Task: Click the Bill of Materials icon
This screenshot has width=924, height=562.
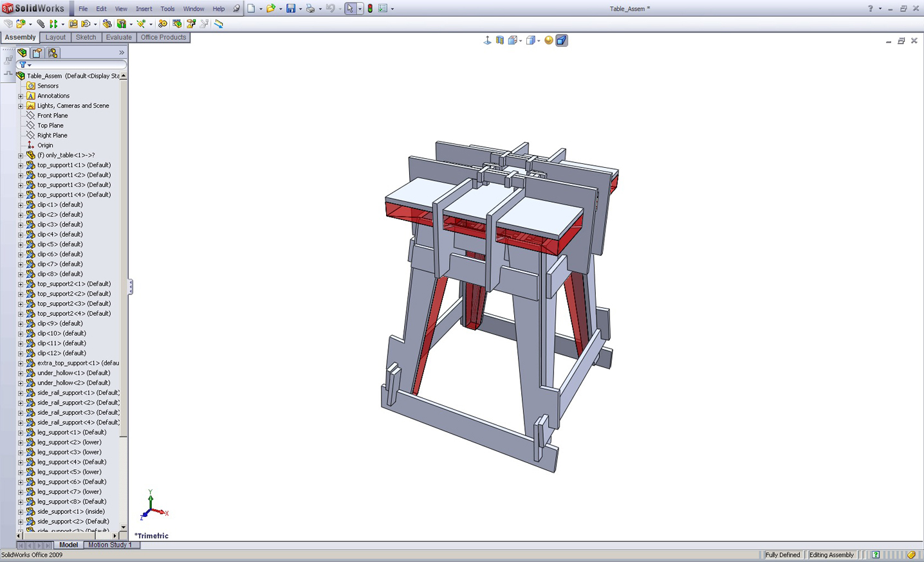Action: pyautogui.click(x=177, y=24)
